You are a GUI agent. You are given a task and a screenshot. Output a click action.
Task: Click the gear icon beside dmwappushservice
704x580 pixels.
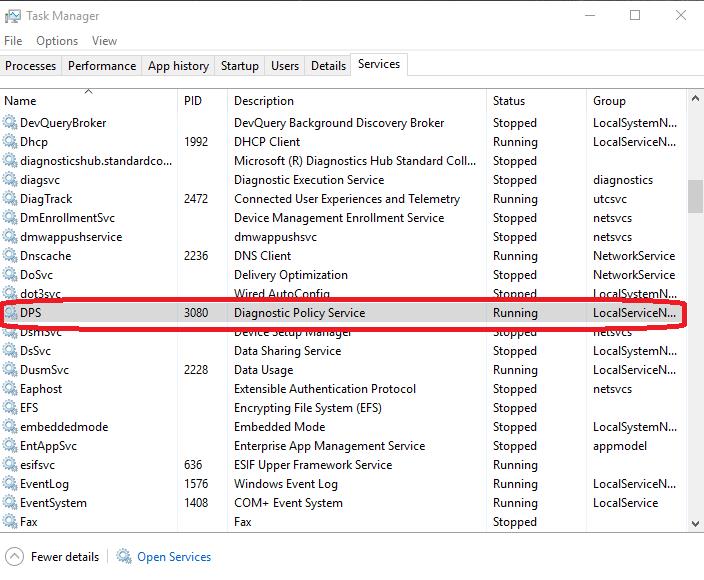coord(10,237)
